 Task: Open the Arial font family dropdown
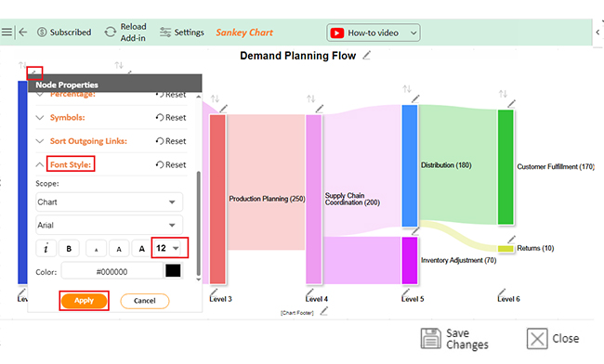(x=109, y=225)
